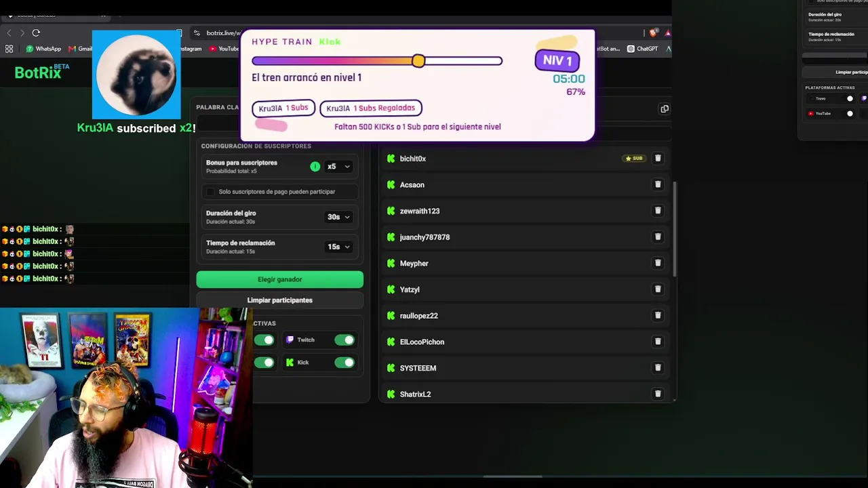Click the 05:00 hype train timer

point(569,79)
